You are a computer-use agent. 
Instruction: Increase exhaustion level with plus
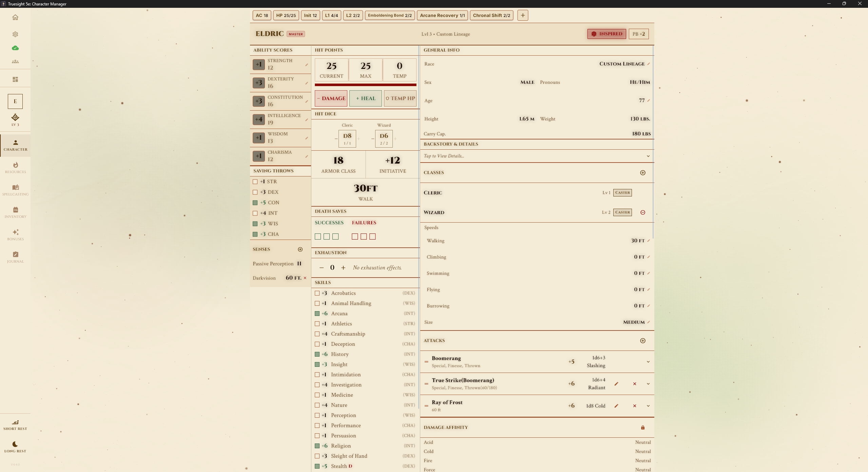(343, 268)
